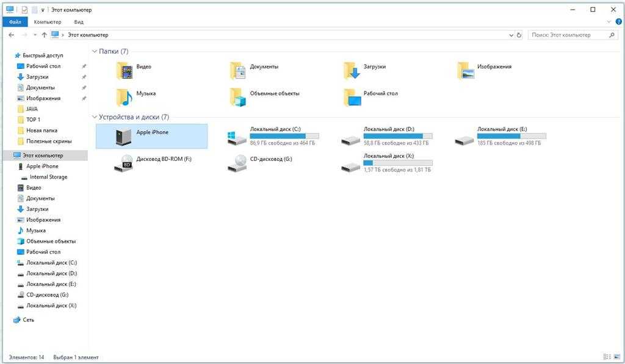Refresh the address bar location

[519, 35]
